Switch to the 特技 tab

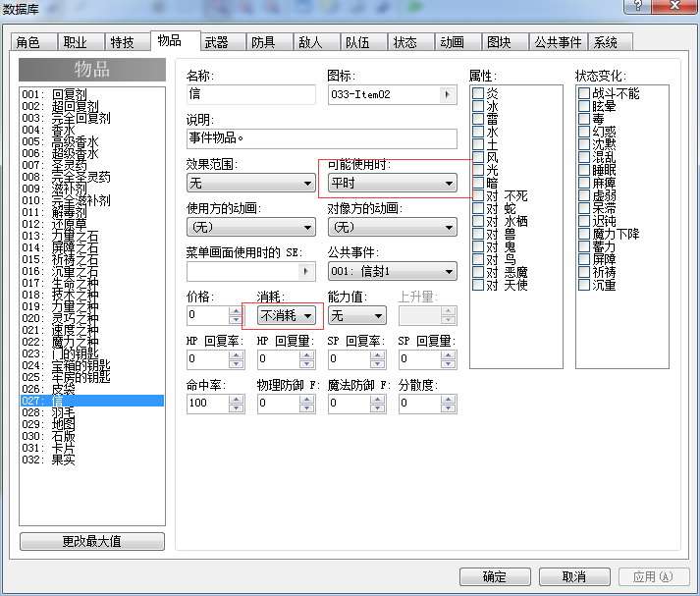click(128, 42)
